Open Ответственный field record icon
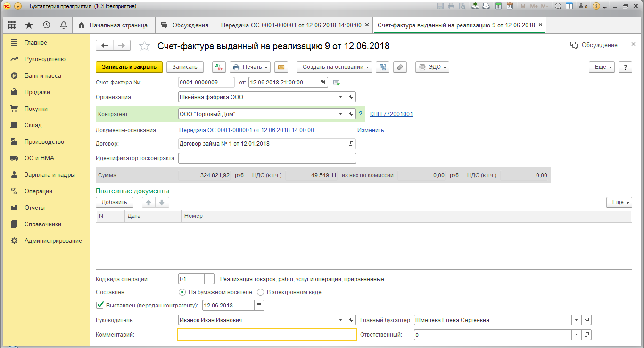 pos(586,335)
